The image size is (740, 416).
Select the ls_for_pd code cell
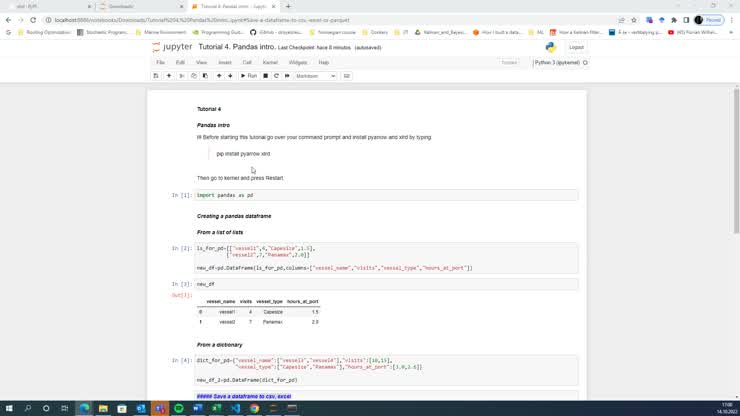click(x=386, y=258)
